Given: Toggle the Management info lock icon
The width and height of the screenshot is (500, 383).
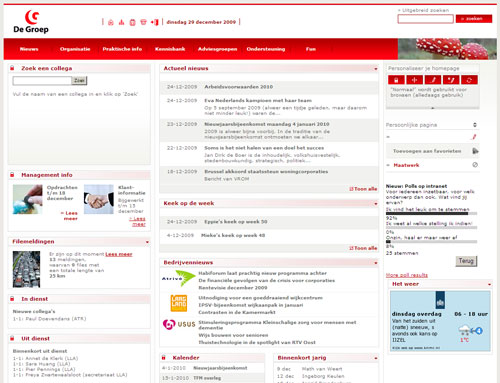Looking at the screenshot, I should pos(12,175).
